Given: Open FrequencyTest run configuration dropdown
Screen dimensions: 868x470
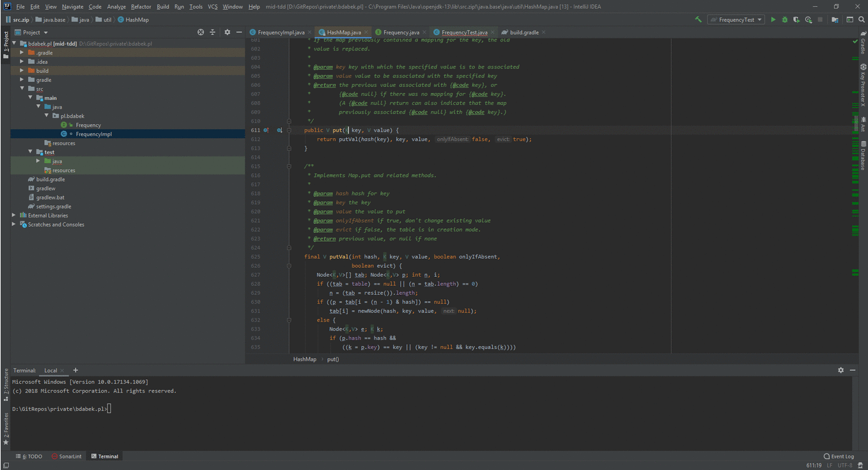Looking at the screenshot, I should click(x=736, y=20).
